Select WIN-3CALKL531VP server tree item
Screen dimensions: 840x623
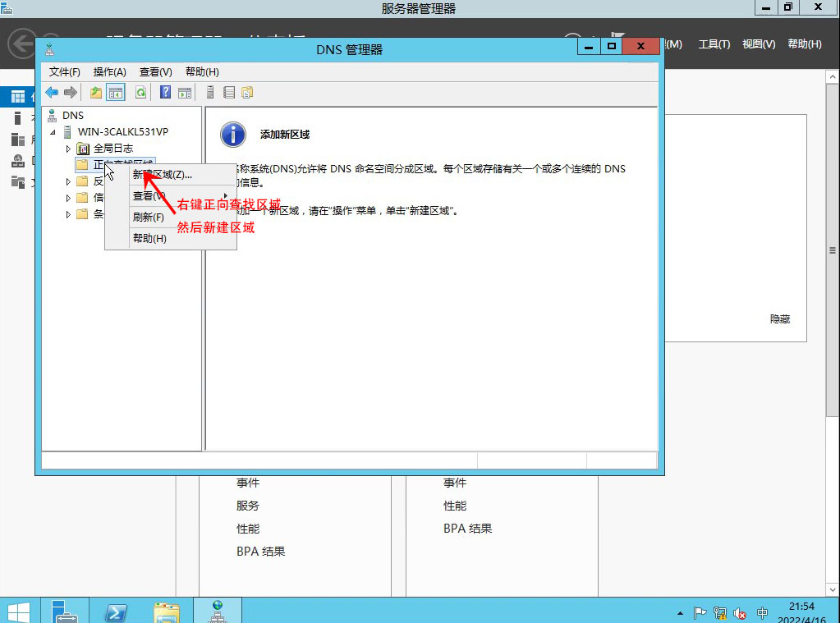click(123, 132)
